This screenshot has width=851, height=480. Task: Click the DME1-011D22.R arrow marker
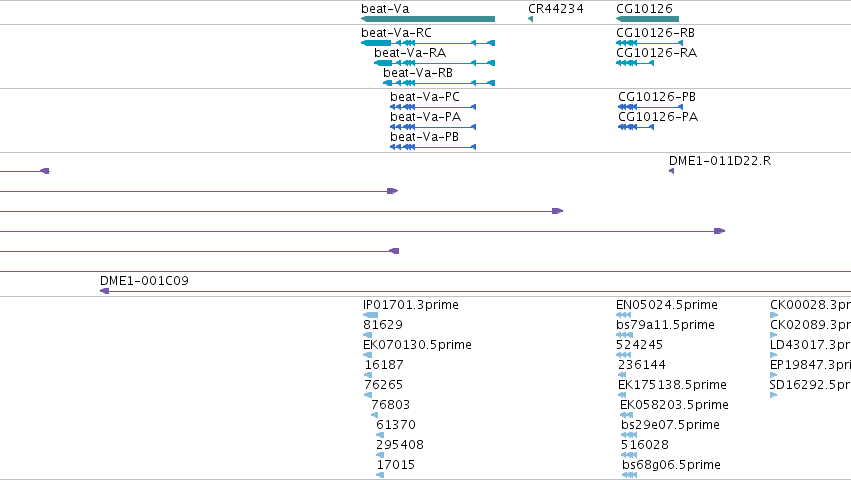pos(671,171)
